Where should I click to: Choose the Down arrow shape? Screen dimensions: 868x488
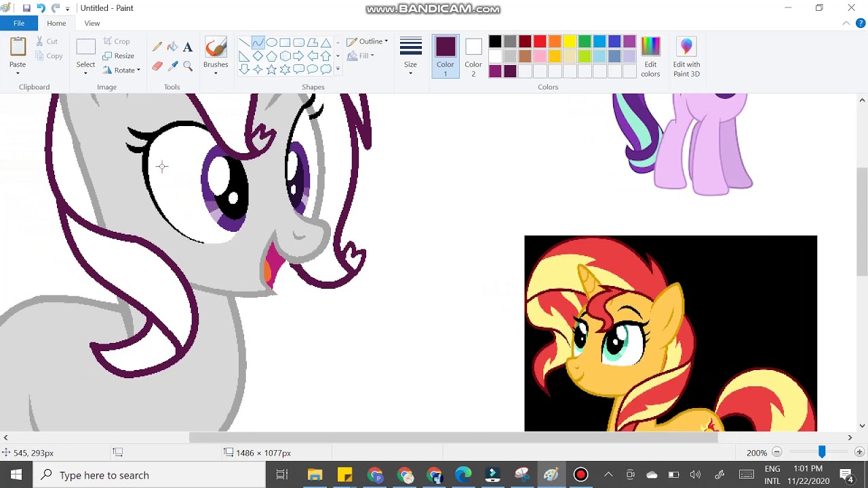(x=244, y=69)
